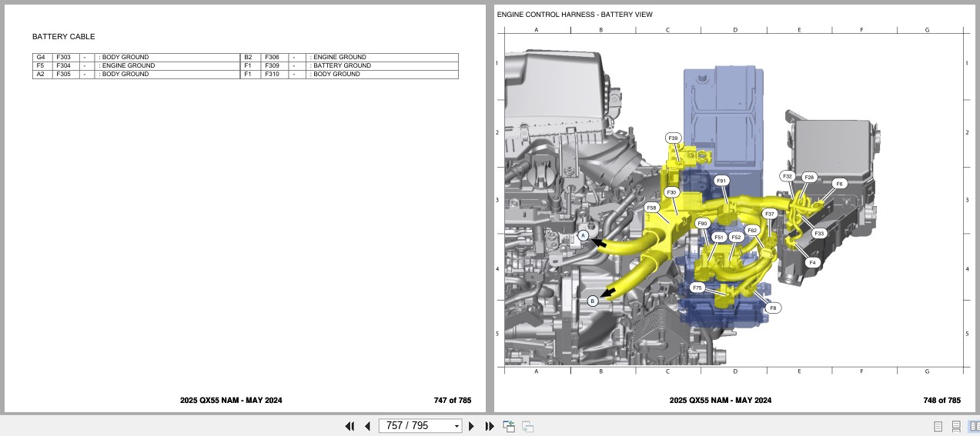Click connector label F51 in diagram
Screen dimensions: 980x436
[718, 238]
